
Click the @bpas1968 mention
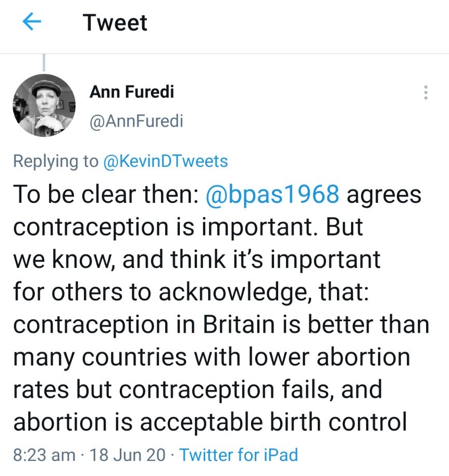coord(273,194)
